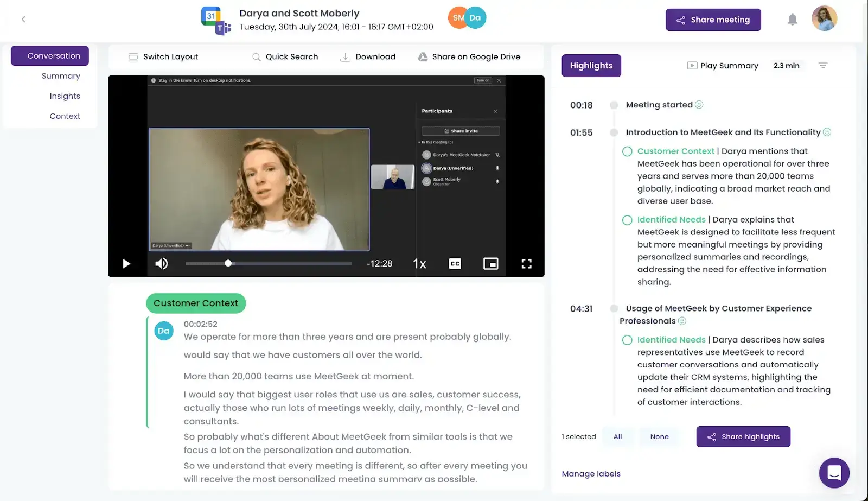Open Manage labels link
Screen dimensions: 868x501
pyautogui.click(x=591, y=474)
